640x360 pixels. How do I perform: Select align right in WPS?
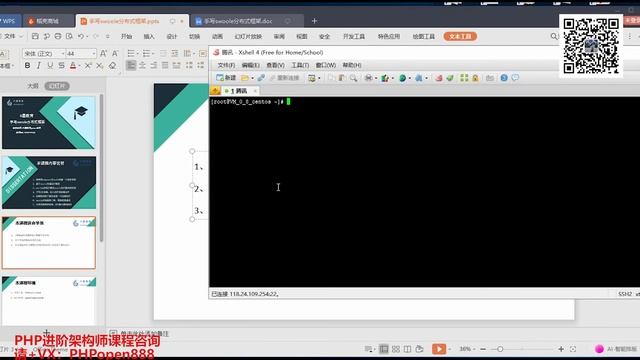(x=154, y=65)
